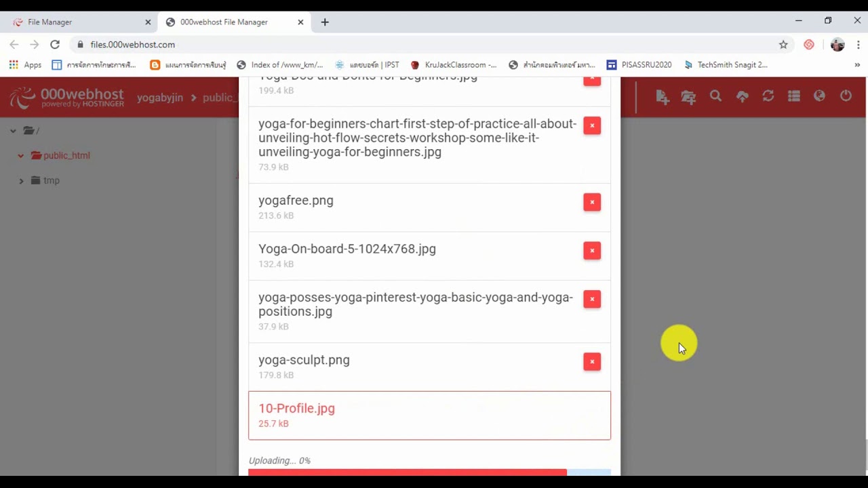The height and width of the screenshot is (488, 868).
Task: Click the power logout icon
Action: [x=846, y=96]
